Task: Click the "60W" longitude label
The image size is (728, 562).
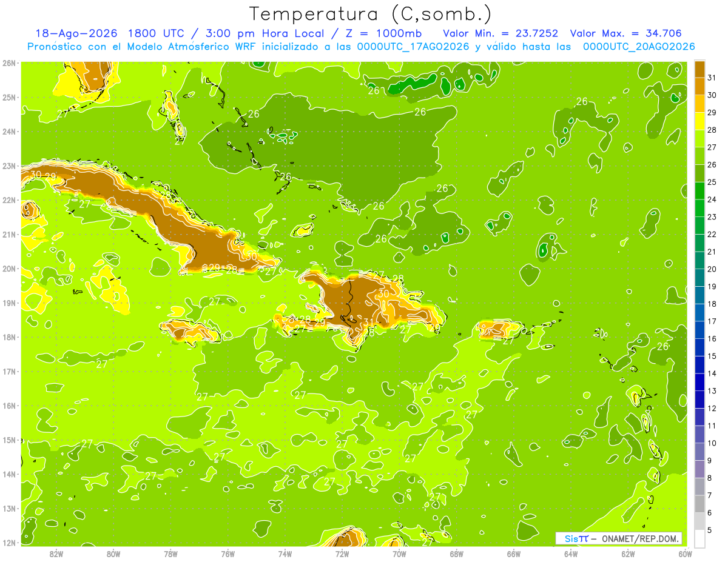Action: pos(685,554)
